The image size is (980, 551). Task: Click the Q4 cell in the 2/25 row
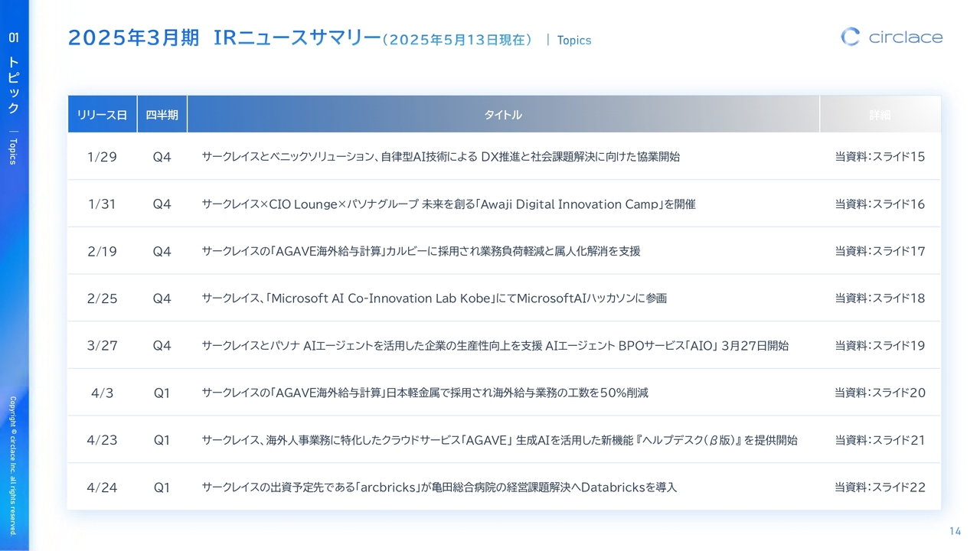coord(162,298)
